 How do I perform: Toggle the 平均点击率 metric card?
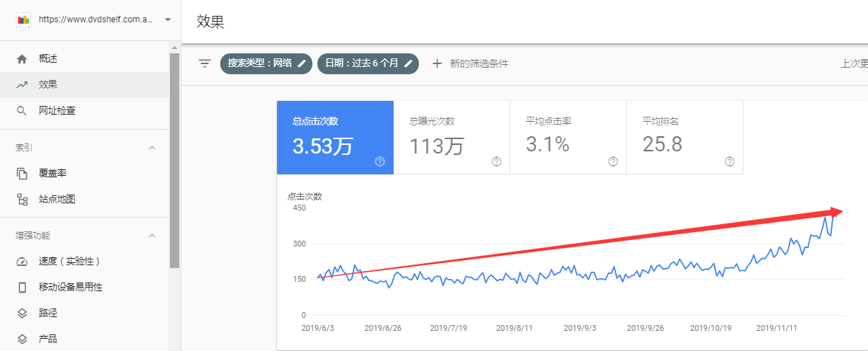[x=569, y=137]
